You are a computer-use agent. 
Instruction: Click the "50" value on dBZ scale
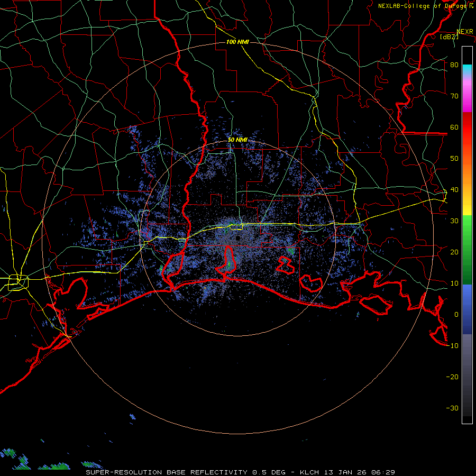454,159
